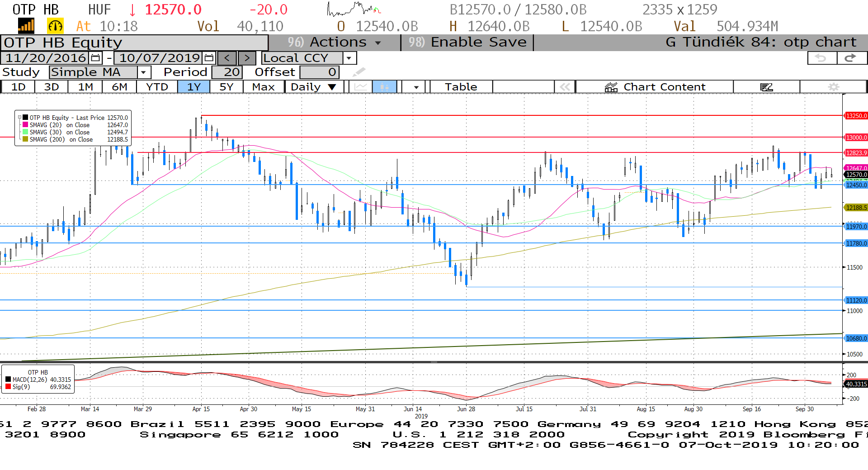
Task: Click the 12450.0 price level label
Action: (x=856, y=185)
